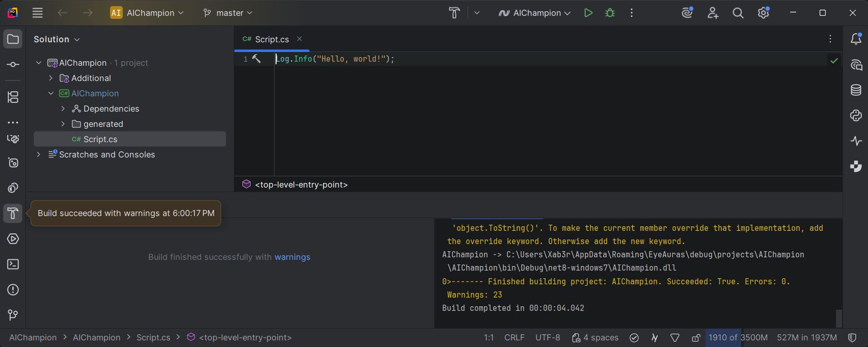Change UTF-8 file encoding
Viewport: 868px width, 347px height.
[x=548, y=337]
